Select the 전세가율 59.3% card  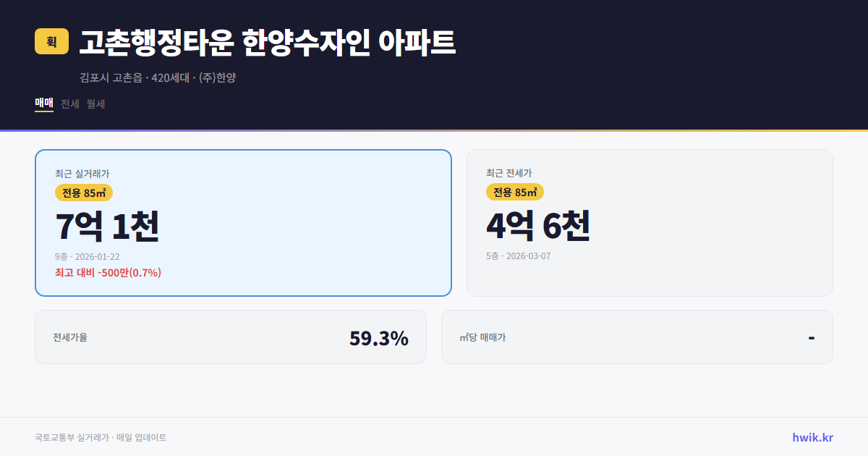point(231,337)
